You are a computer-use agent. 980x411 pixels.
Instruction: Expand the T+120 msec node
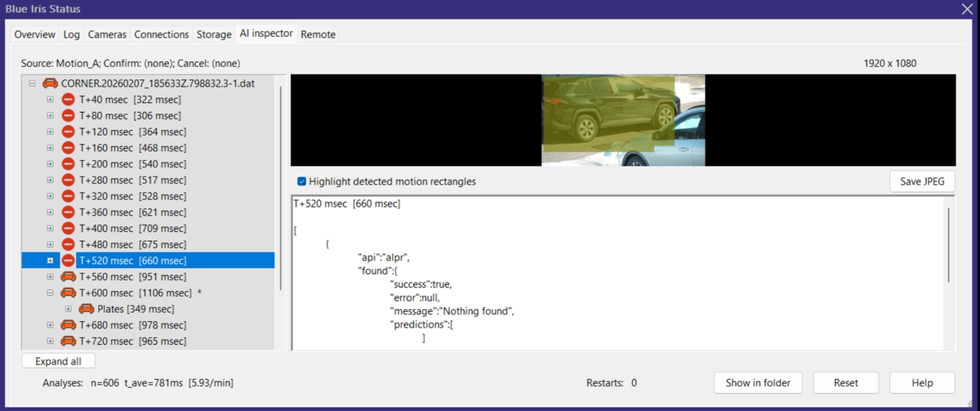click(50, 132)
